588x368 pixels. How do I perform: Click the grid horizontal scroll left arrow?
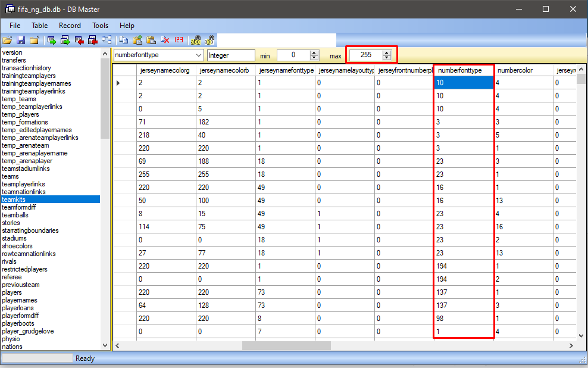117,345
